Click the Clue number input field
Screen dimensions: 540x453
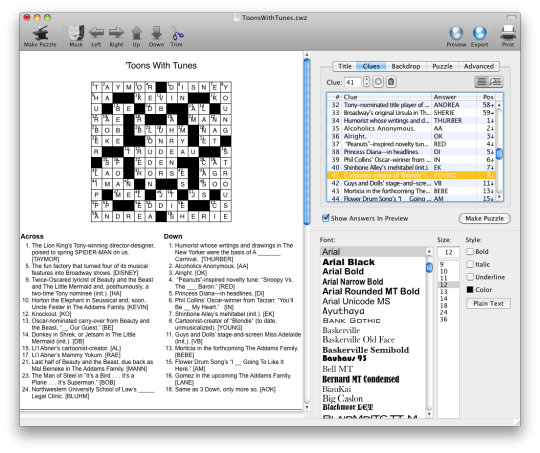click(353, 82)
